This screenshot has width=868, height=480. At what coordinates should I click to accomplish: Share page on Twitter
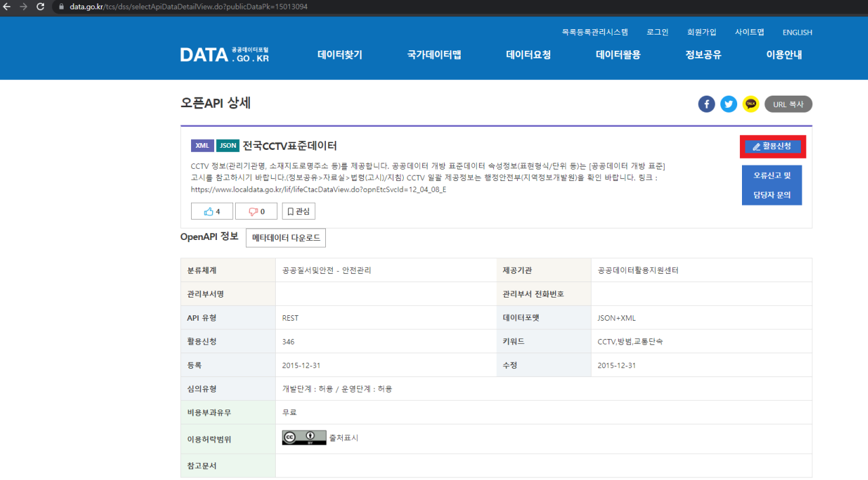(x=728, y=104)
